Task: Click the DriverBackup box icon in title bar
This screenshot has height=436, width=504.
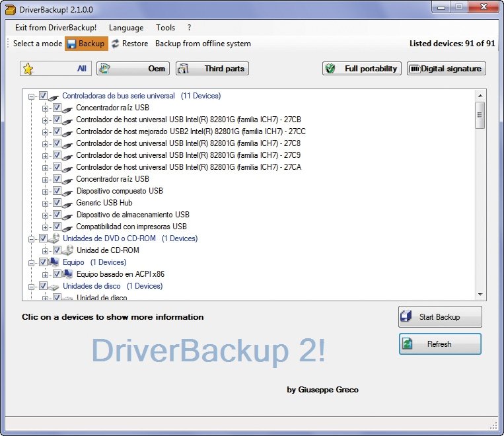Action: pyautogui.click(x=11, y=10)
